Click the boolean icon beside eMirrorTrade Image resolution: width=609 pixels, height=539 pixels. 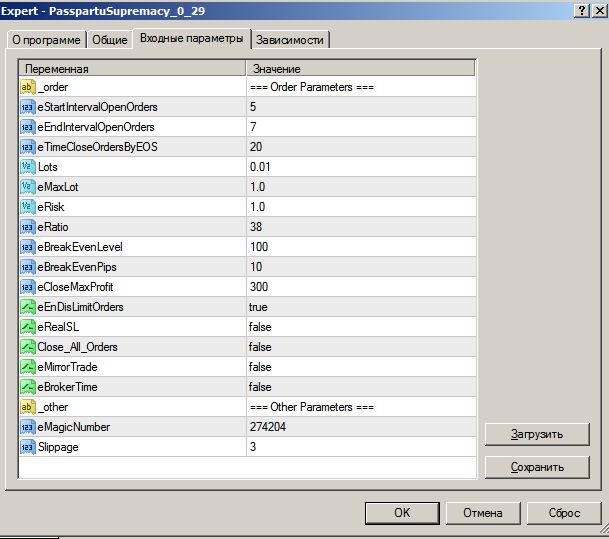coord(28,367)
